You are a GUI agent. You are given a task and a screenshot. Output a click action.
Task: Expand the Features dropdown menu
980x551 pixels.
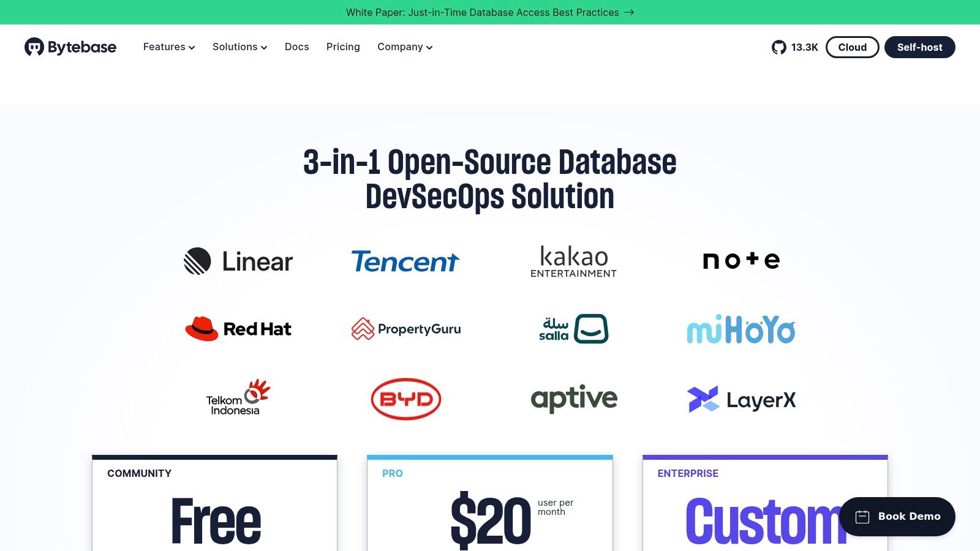[x=168, y=47]
